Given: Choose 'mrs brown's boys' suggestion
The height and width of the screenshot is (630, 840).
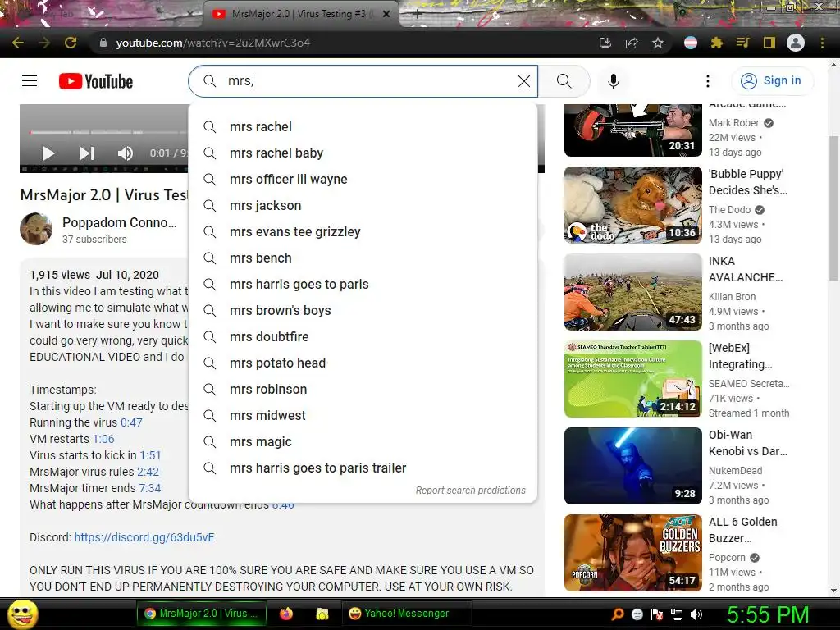Looking at the screenshot, I should [363, 310].
